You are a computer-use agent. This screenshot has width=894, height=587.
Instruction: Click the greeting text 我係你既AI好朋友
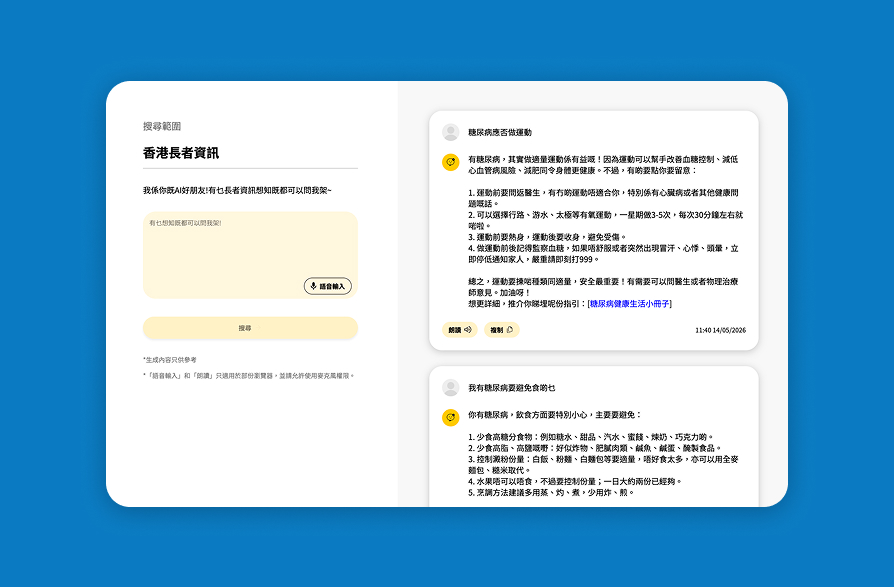point(237,190)
